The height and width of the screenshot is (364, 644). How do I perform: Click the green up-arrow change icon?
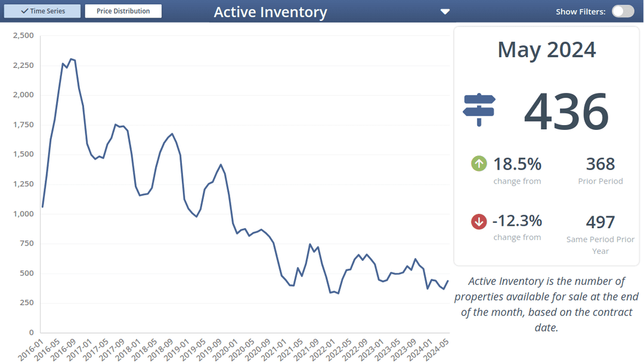(x=479, y=163)
